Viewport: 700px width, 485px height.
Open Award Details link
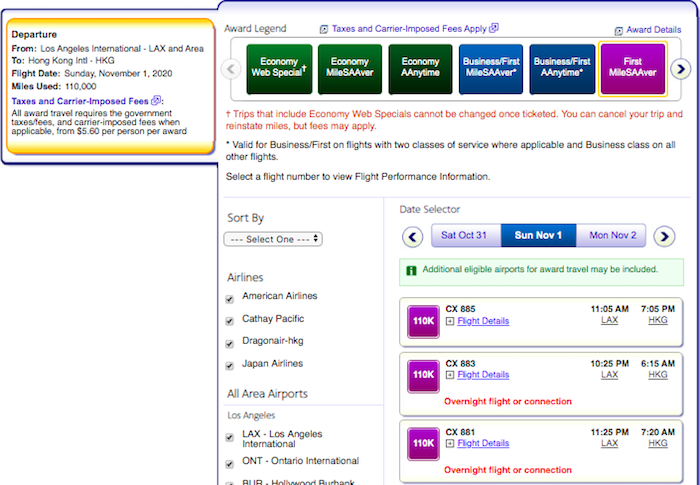click(654, 30)
